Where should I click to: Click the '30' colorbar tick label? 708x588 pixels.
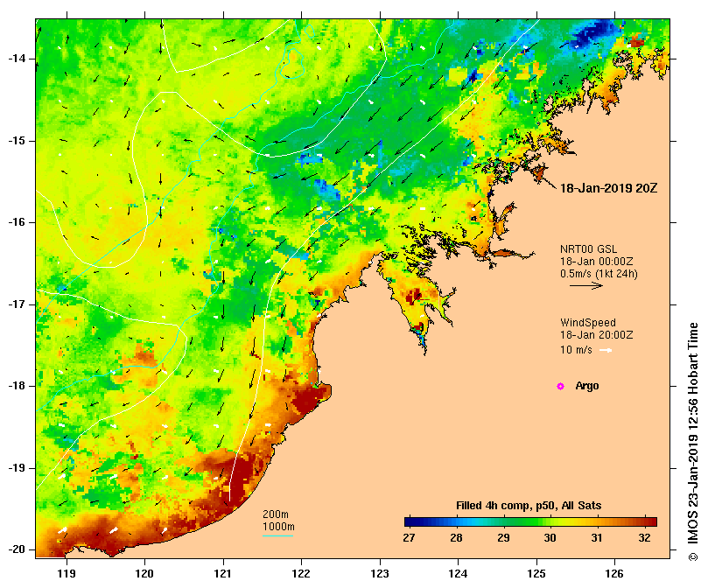pos(550,538)
